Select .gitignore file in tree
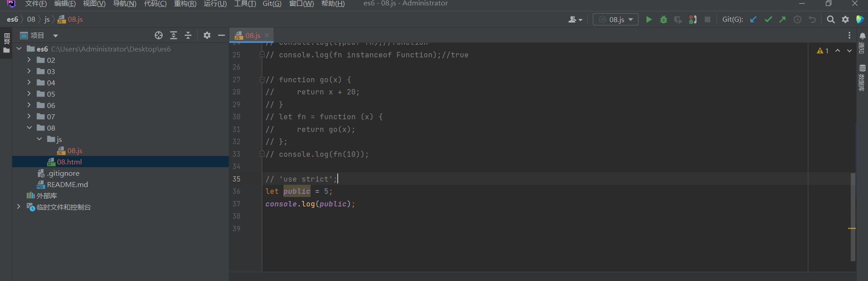This screenshot has width=868, height=281. click(63, 173)
